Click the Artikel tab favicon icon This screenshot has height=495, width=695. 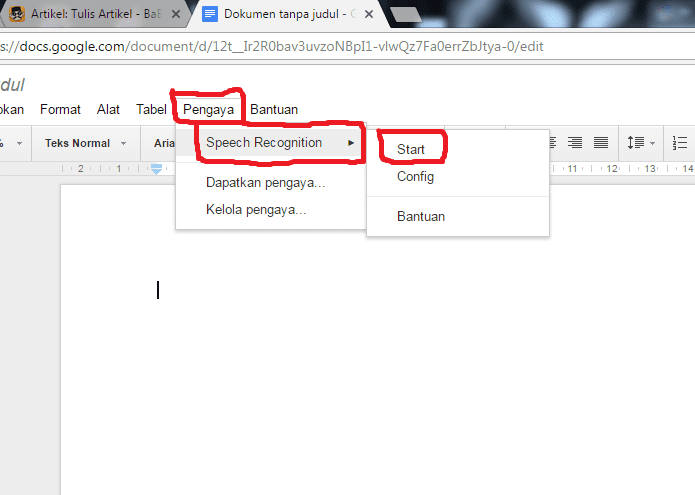click(17, 14)
